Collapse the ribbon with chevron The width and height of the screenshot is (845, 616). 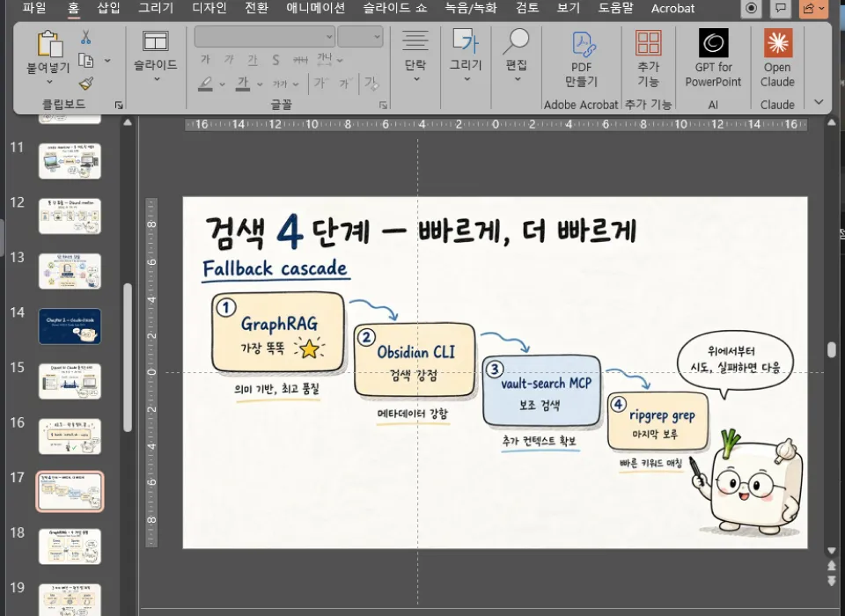(x=819, y=102)
